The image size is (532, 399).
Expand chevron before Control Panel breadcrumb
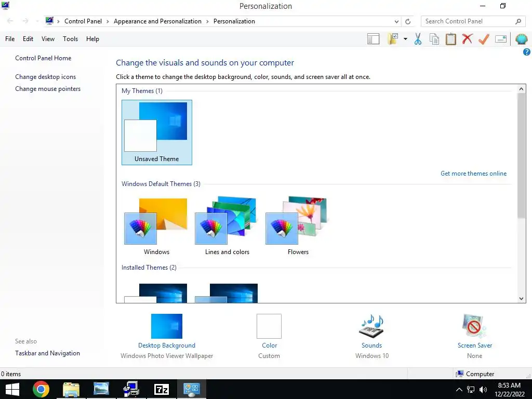click(58, 21)
